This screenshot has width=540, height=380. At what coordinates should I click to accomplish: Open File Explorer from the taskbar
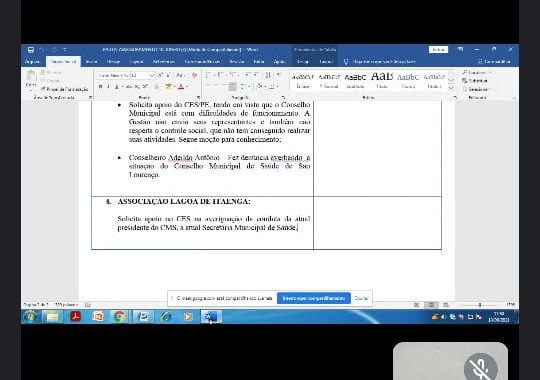(x=52, y=317)
